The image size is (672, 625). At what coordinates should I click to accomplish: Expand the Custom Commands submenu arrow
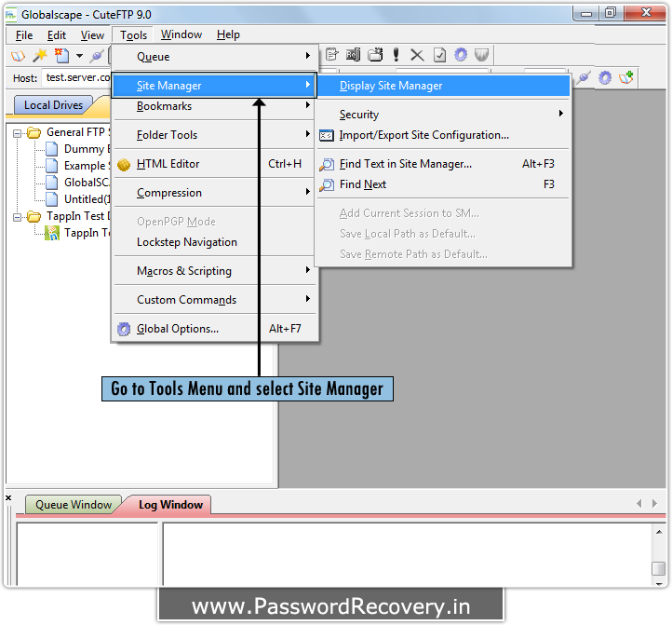308,299
